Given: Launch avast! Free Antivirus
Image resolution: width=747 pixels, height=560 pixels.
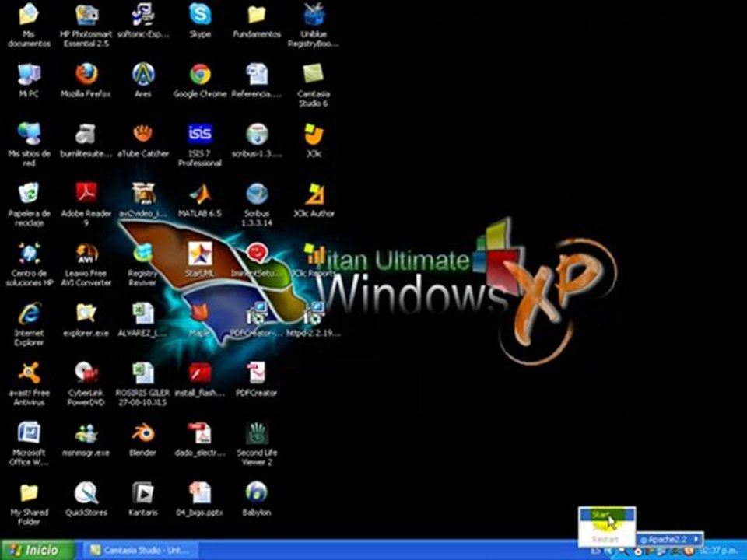Looking at the screenshot, I should (29, 383).
